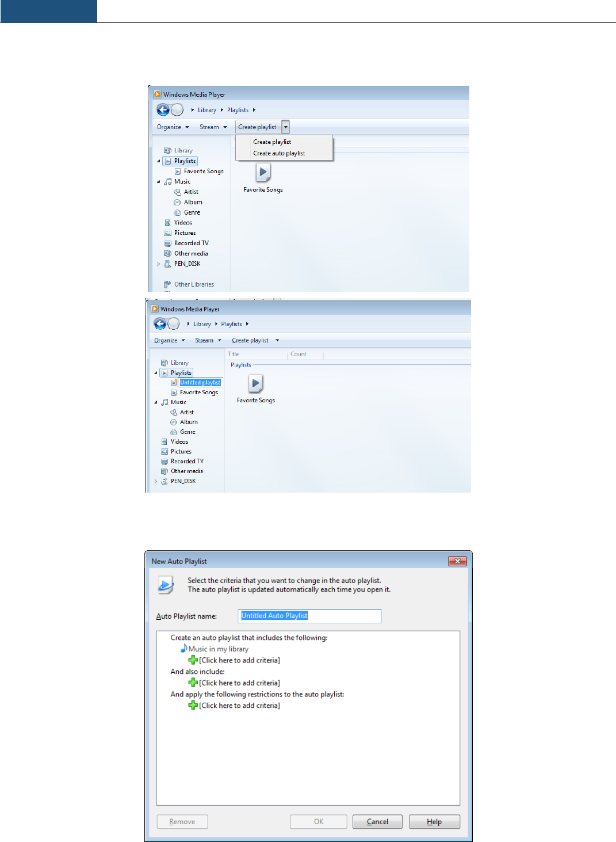Select the Recorded TV icon in the upper window tree
The width and height of the screenshot is (616, 842).
(167, 243)
